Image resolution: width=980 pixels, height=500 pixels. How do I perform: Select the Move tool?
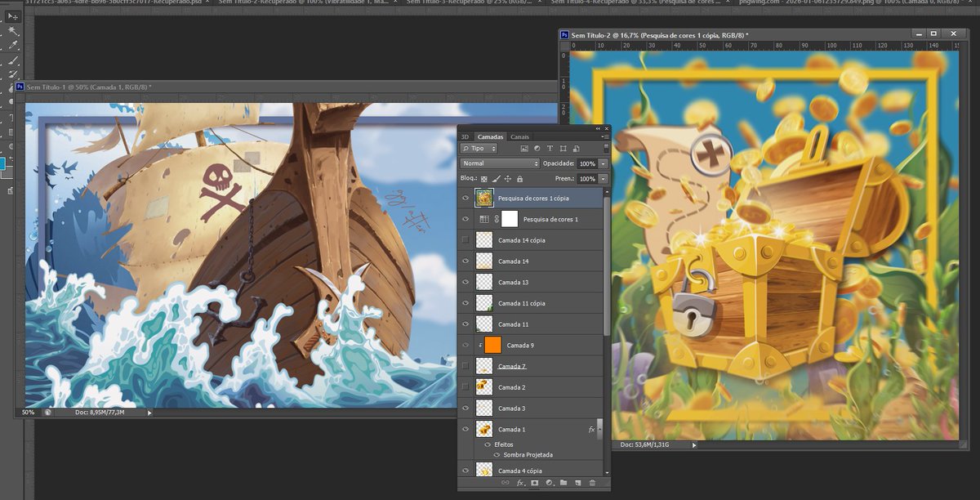tap(12, 16)
